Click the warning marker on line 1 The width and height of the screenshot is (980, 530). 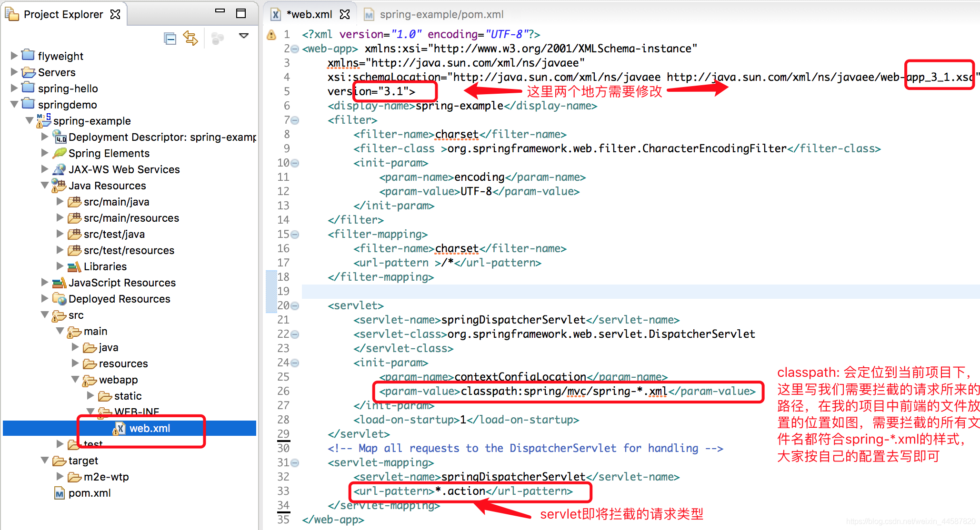pos(271,35)
